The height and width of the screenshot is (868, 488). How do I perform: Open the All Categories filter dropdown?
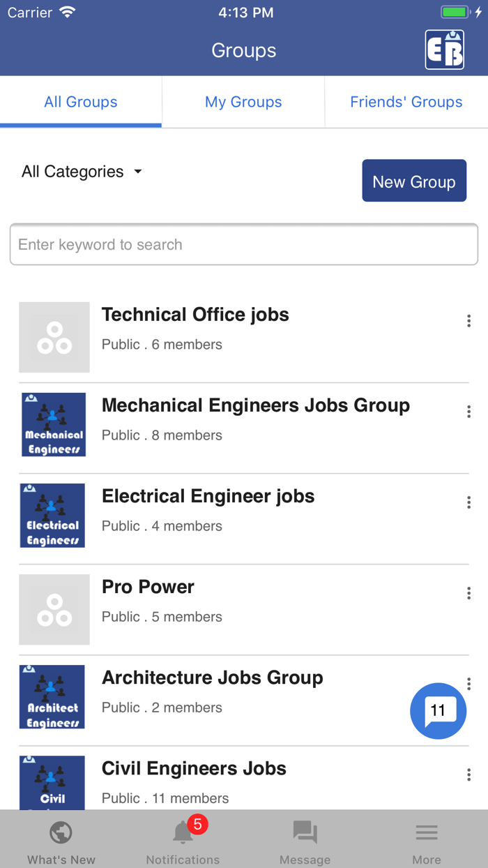pyautogui.click(x=82, y=172)
